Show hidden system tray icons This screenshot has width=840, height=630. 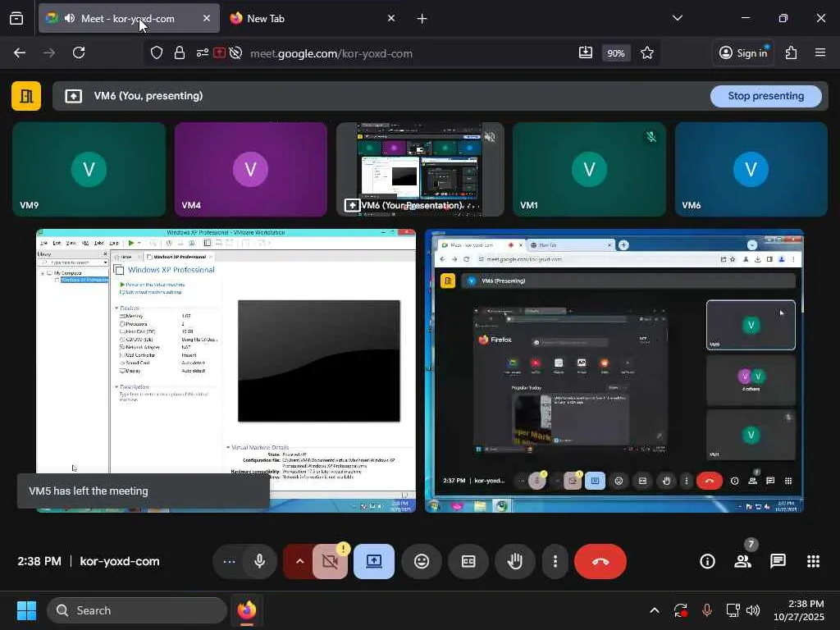(x=654, y=610)
